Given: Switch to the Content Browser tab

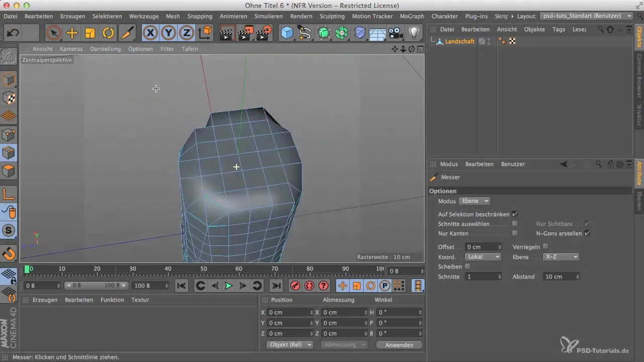Looking at the screenshot, I should pyautogui.click(x=639, y=75).
